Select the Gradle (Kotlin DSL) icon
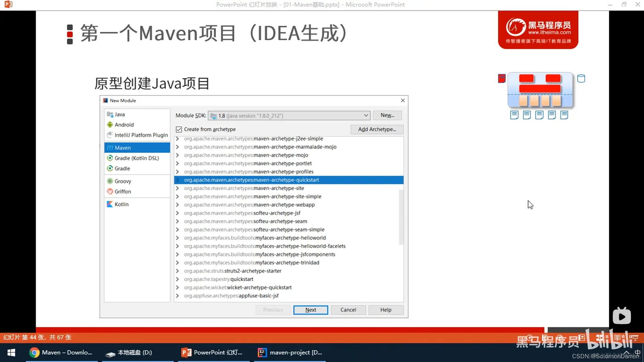The image size is (644, 362). pyautogui.click(x=110, y=158)
